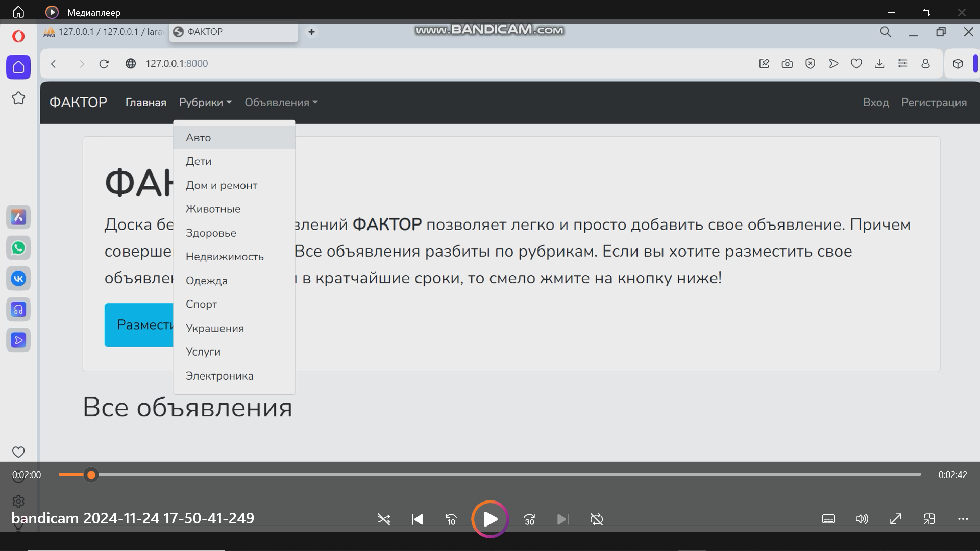Viewport: 980px width, 551px height.
Task: Open the volume control
Action: [x=862, y=519]
